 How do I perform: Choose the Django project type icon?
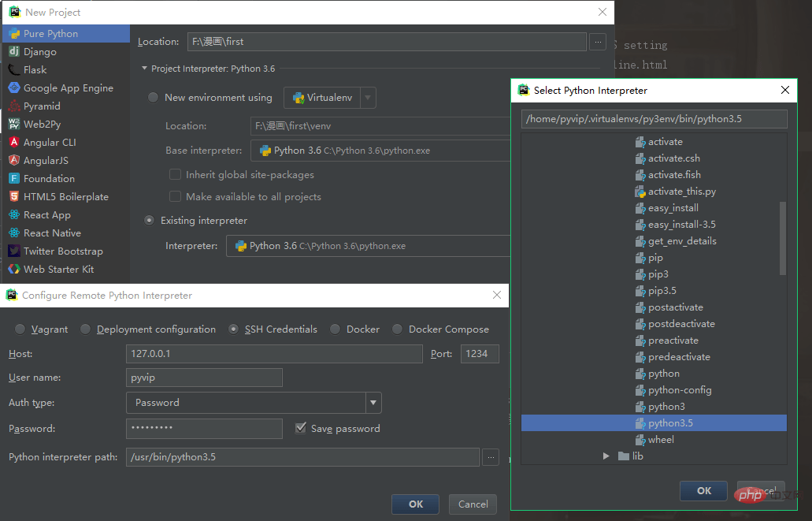click(x=14, y=51)
